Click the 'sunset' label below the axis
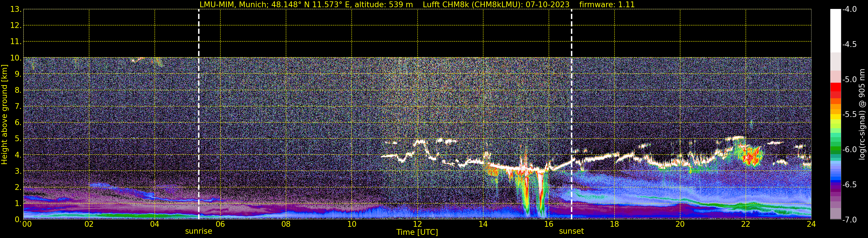Screen dimensions: 868x238 coord(571,231)
